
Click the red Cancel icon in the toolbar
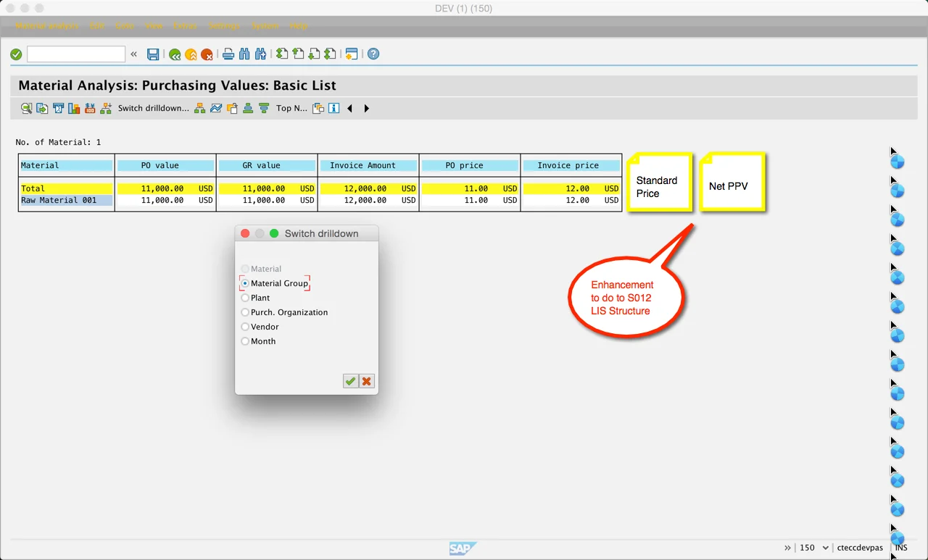coord(207,54)
